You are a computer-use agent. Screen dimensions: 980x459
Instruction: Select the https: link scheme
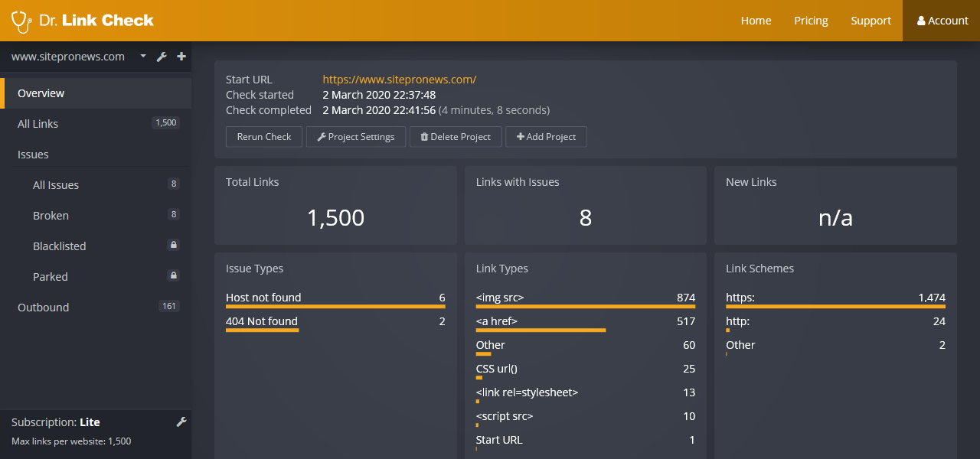[835, 298]
